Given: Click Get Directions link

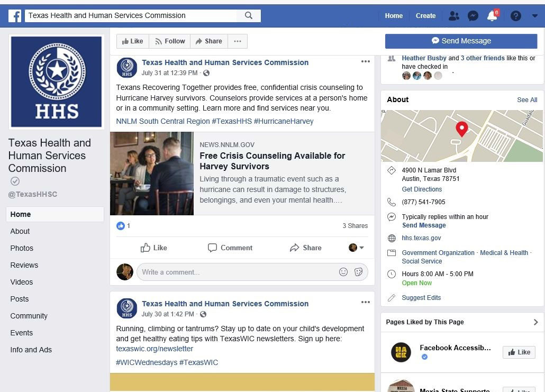Looking at the screenshot, I should tap(422, 189).
